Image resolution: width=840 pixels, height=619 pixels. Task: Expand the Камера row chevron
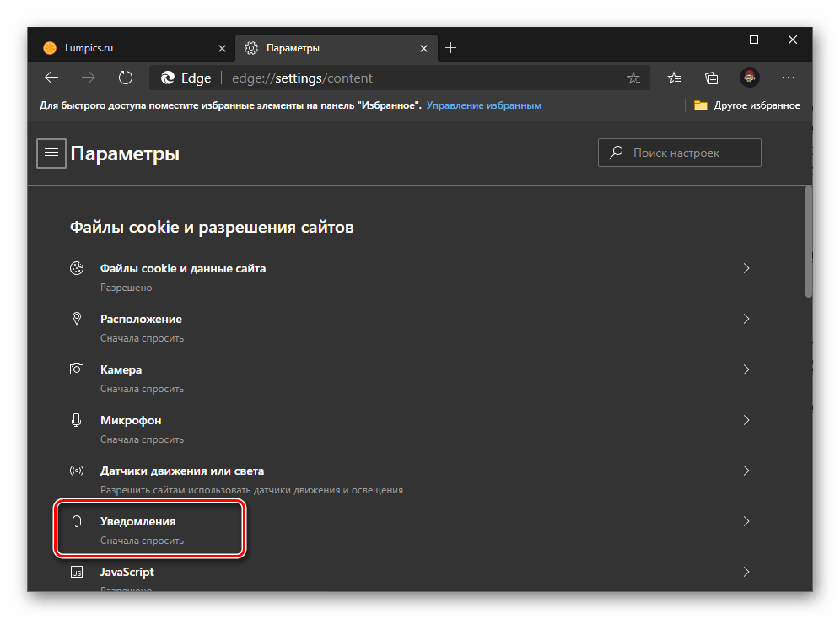[x=746, y=369]
